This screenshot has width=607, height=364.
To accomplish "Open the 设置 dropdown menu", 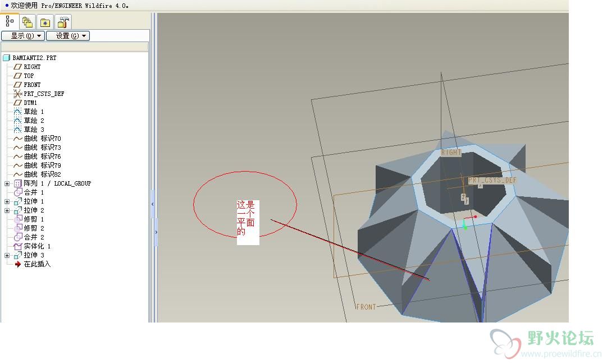I will pyautogui.click(x=68, y=36).
